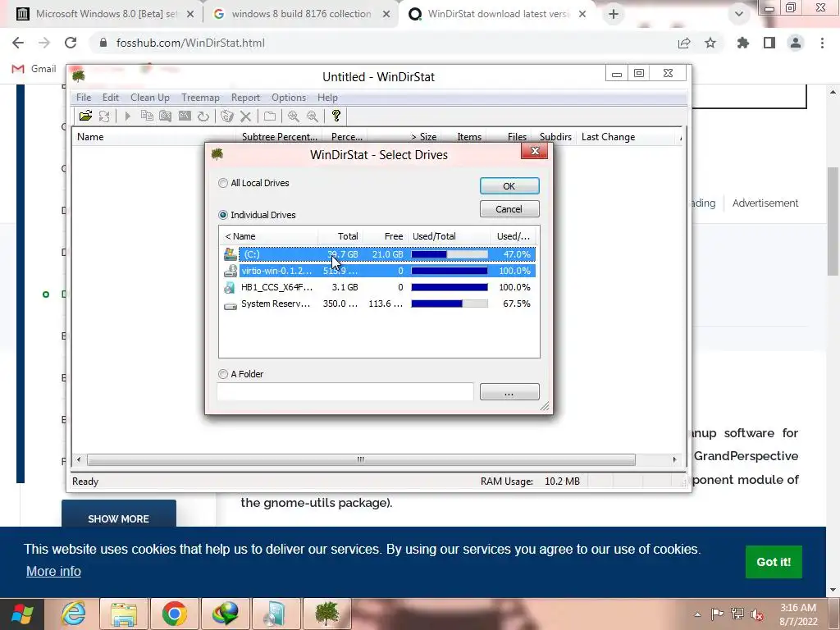Switch to the windows 8 build 8176 tab
This screenshot has height=630, width=840.
coord(300,14)
